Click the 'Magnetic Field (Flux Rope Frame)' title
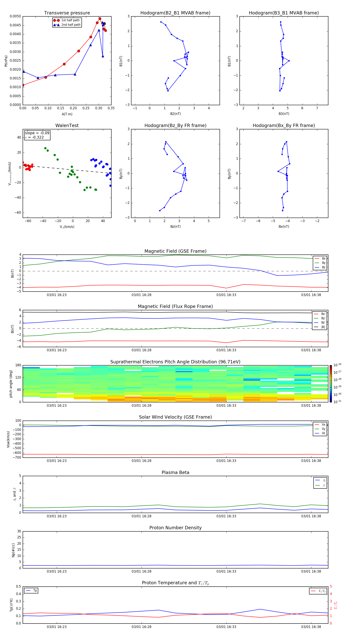 coord(175,307)
